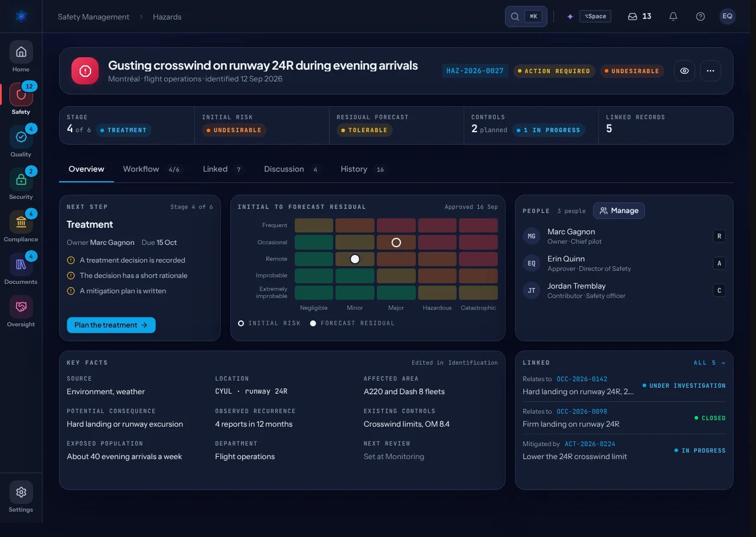
Task: Click the C role badge for Jordan Tremblay
Action: pos(719,290)
